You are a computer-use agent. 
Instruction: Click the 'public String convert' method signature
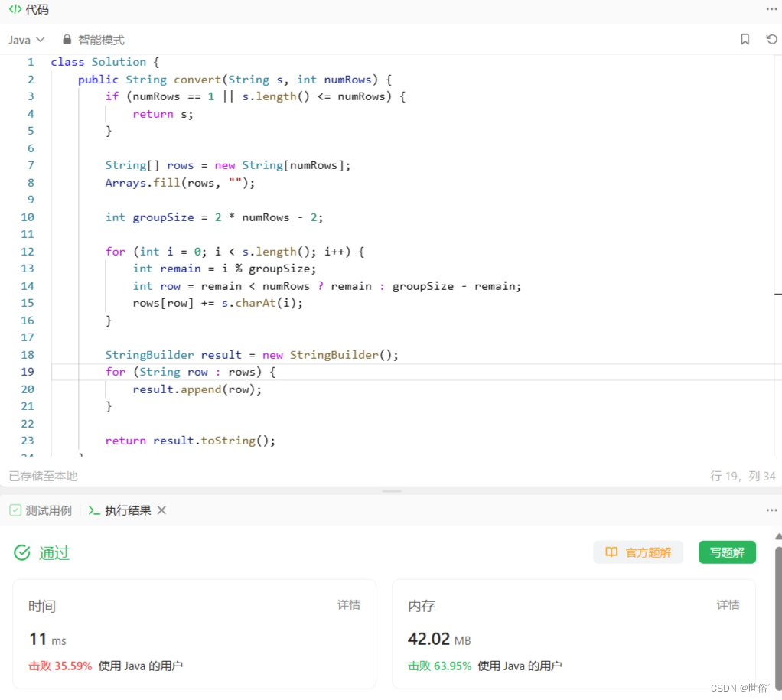point(234,80)
